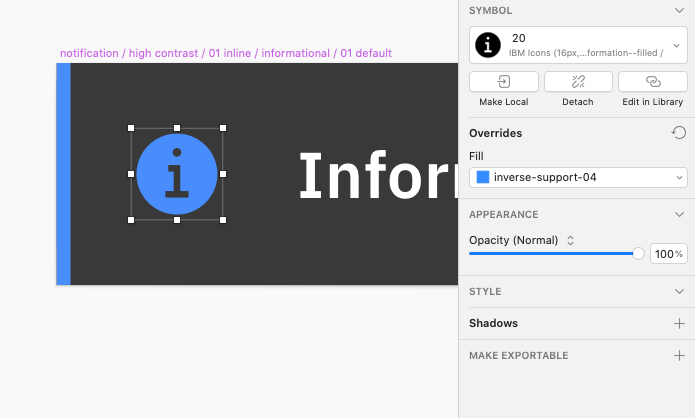Collapse the APPEARANCE section chevron
The width and height of the screenshot is (695, 418).
(x=679, y=215)
